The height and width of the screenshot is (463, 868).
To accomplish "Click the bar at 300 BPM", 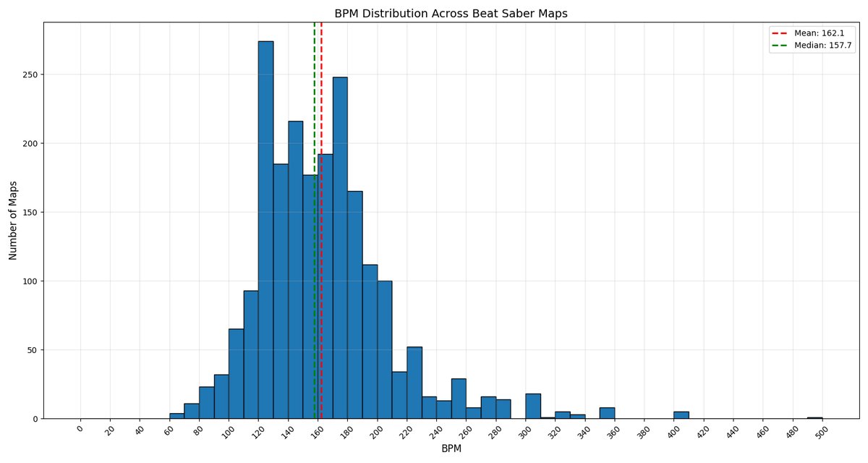I will coord(533,407).
